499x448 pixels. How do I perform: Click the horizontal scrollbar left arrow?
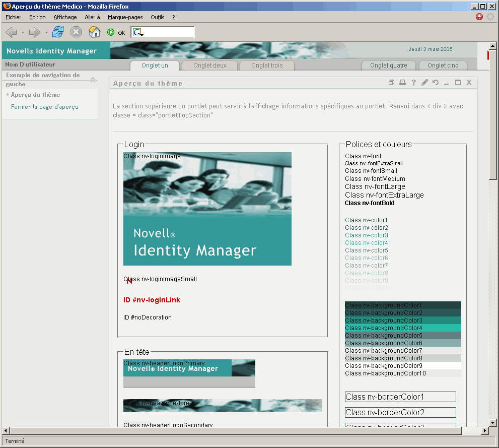tap(6, 430)
